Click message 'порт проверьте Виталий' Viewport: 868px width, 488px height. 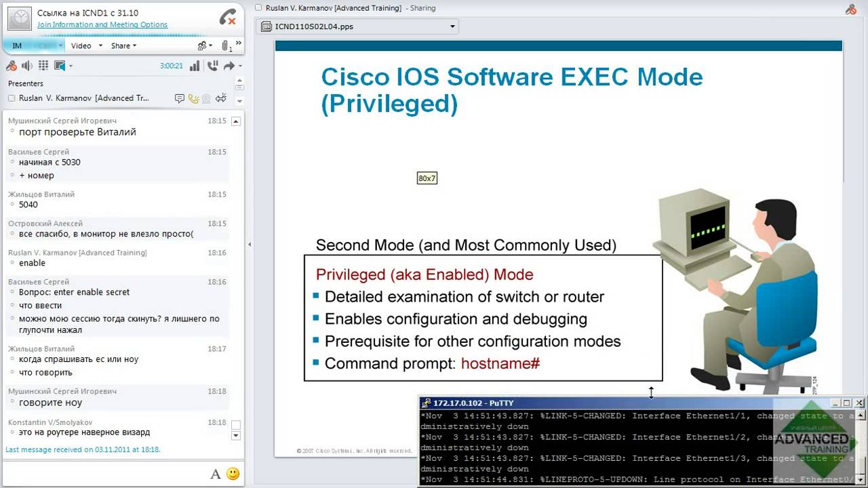coord(77,132)
